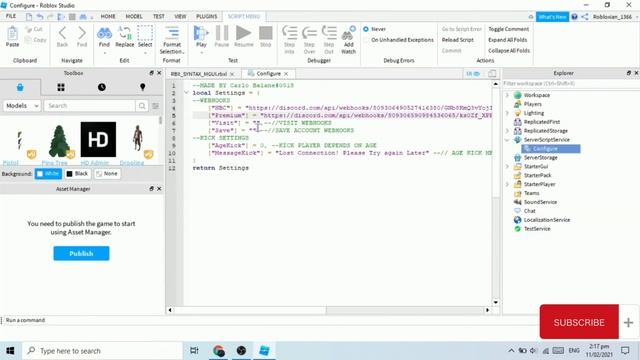Open the Play dropdown arrow

(201, 52)
